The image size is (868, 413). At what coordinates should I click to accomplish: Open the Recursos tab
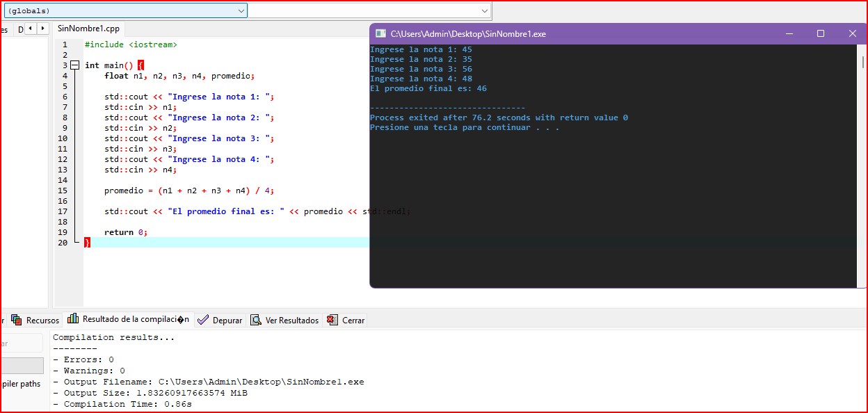click(42, 321)
